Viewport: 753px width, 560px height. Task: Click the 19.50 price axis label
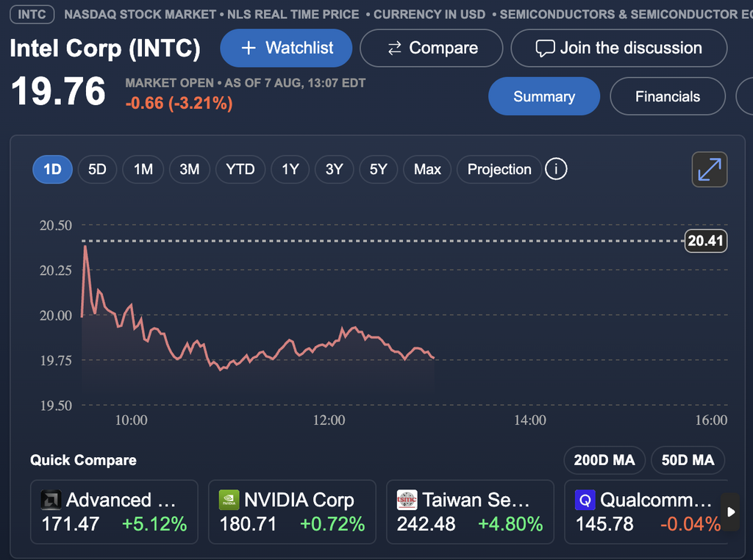56,406
